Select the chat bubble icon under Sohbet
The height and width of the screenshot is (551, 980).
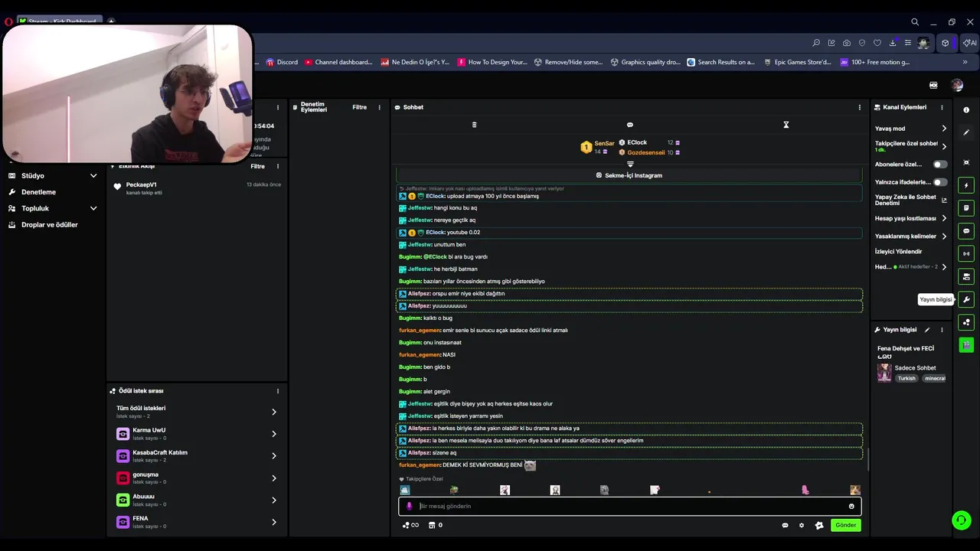pyautogui.click(x=630, y=125)
